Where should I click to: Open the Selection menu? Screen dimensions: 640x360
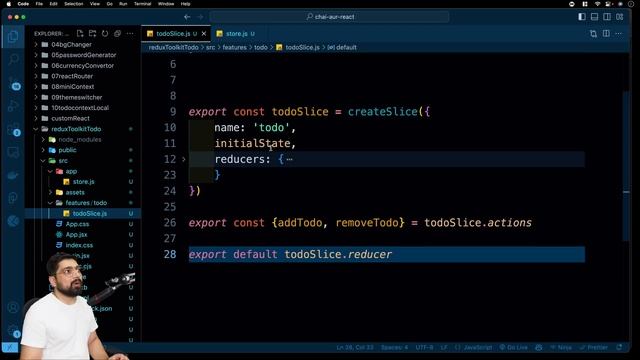[74, 4]
